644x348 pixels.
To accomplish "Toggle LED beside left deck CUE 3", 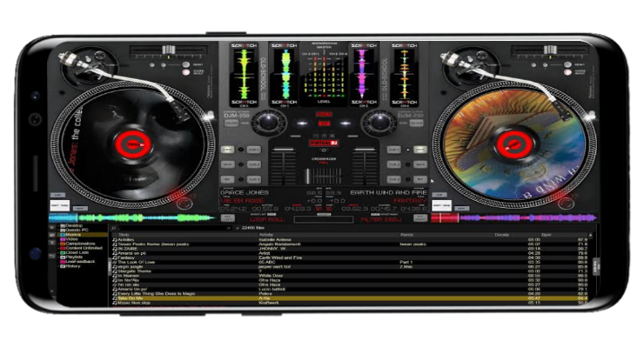I will (x=241, y=179).
